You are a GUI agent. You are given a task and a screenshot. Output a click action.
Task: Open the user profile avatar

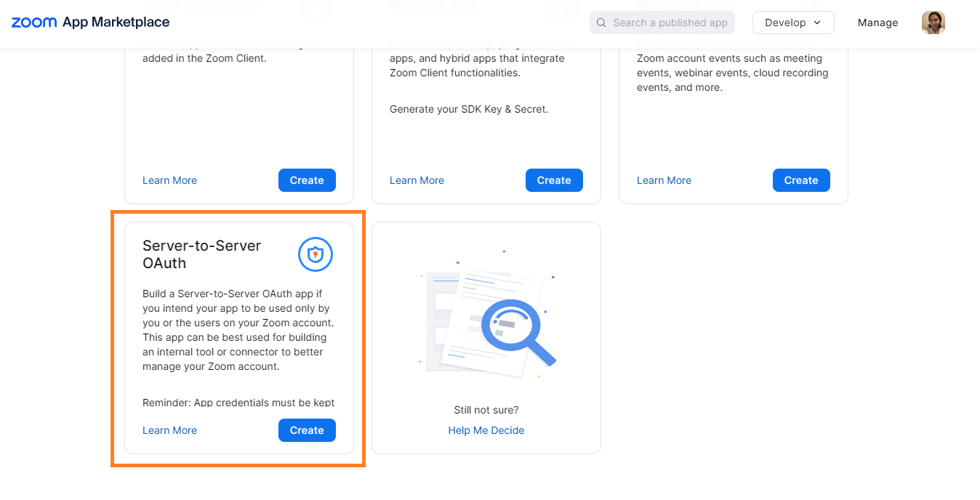tap(933, 23)
